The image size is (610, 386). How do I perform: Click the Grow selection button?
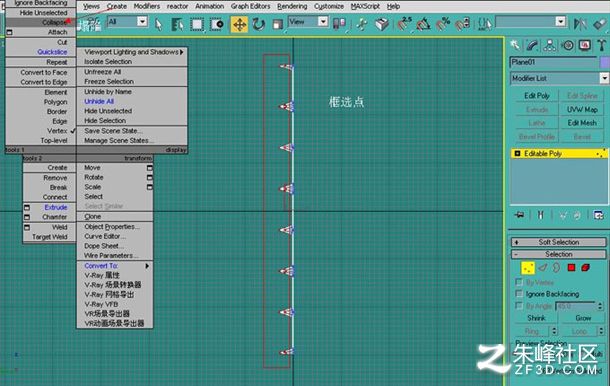click(x=583, y=318)
